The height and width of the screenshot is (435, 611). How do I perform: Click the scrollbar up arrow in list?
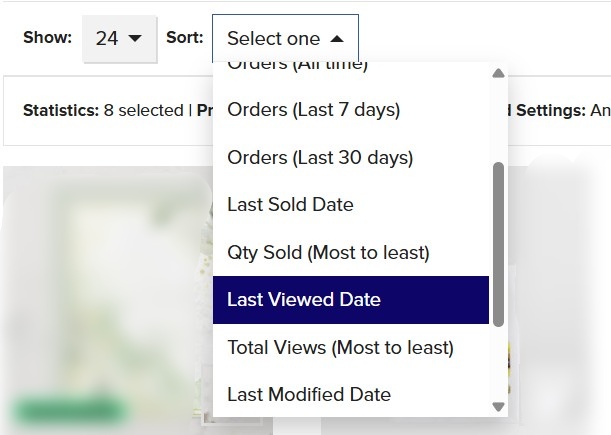coord(498,73)
